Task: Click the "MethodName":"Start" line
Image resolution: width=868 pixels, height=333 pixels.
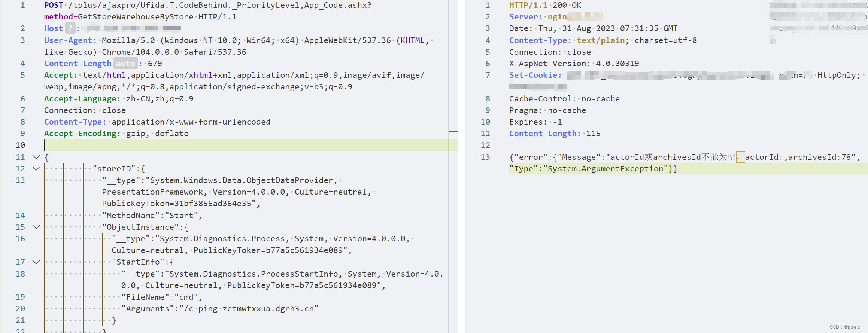Action: click(x=152, y=216)
